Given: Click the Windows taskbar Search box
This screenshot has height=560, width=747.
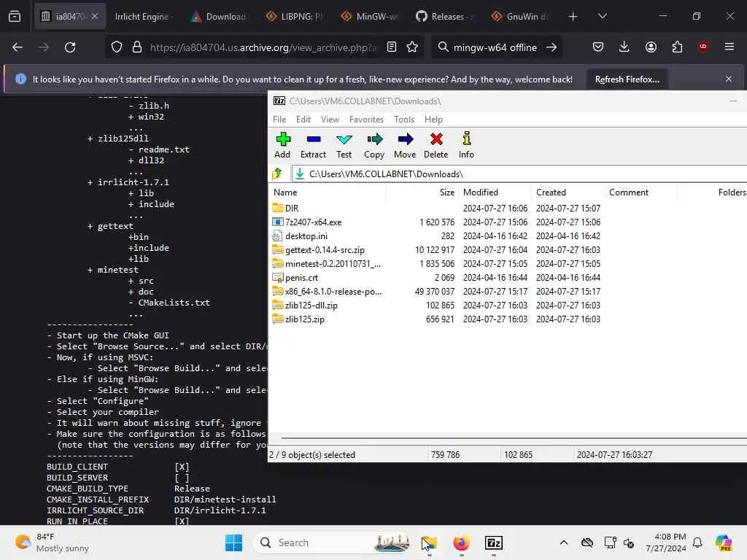Looking at the screenshot, I should [x=333, y=542].
